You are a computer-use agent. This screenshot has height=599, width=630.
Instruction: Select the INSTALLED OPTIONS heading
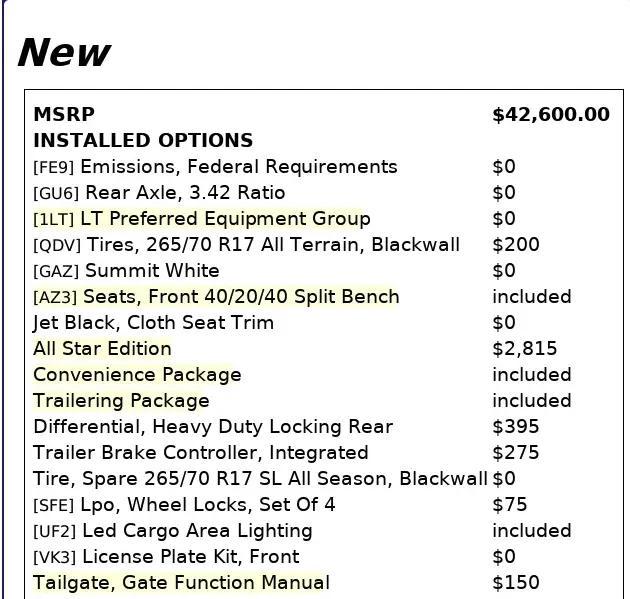[143, 141]
